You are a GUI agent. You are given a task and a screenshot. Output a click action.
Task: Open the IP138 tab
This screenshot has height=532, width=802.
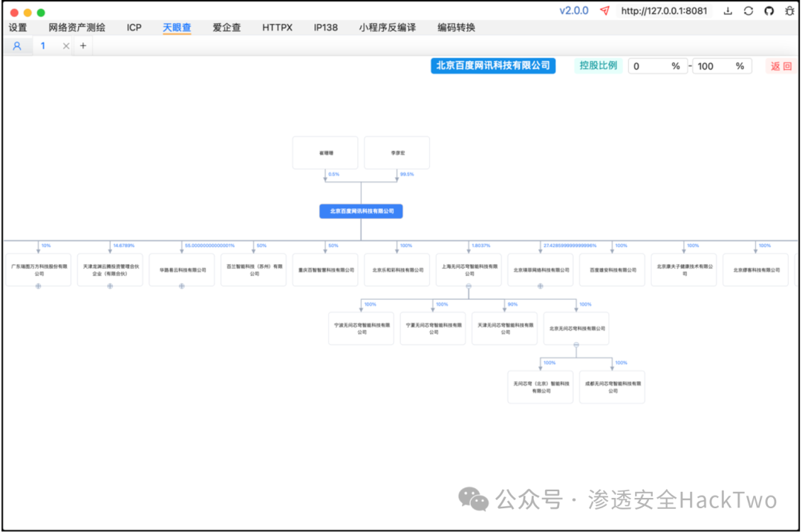pos(326,27)
